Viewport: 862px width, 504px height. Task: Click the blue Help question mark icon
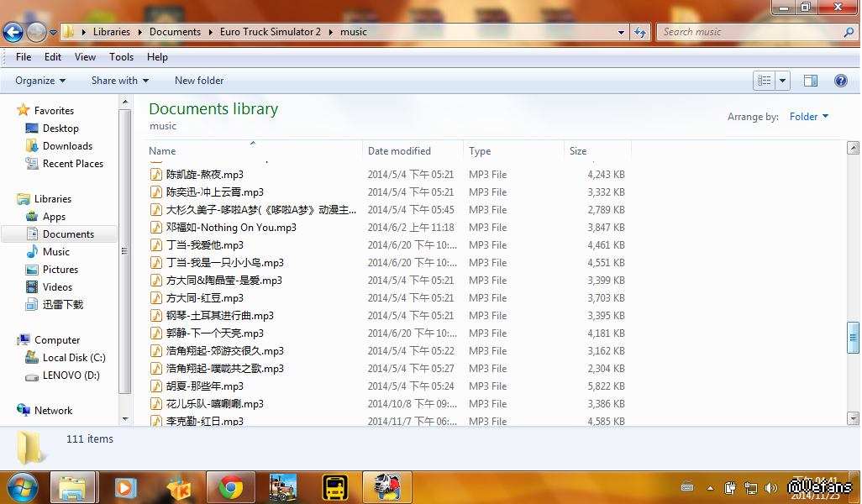coord(840,81)
